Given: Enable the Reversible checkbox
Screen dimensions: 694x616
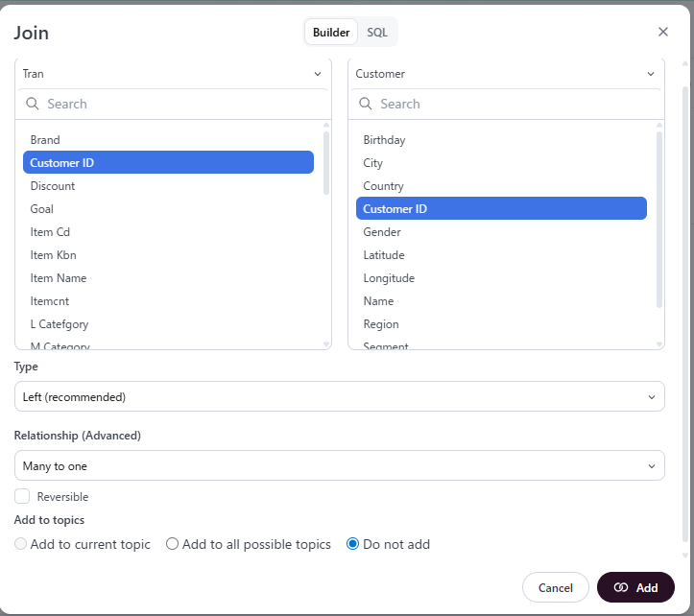Looking at the screenshot, I should click(22, 496).
